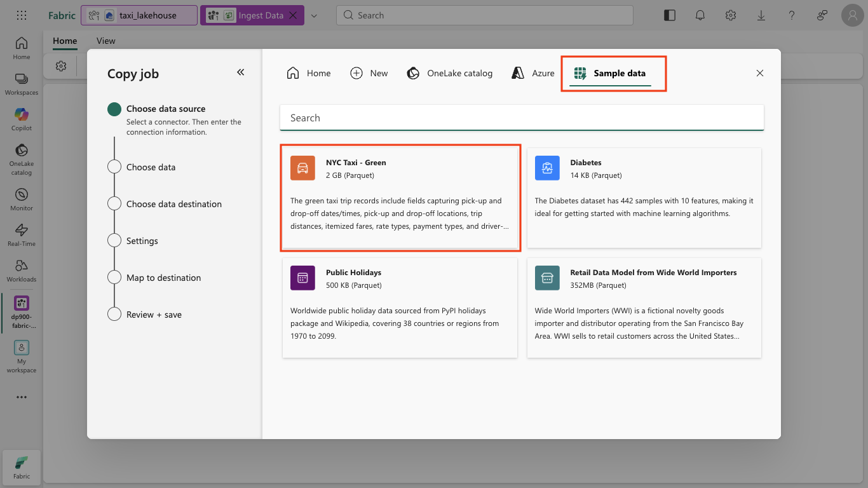Click the download icon in header
Screen dimensions: 868x488
pos(761,15)
